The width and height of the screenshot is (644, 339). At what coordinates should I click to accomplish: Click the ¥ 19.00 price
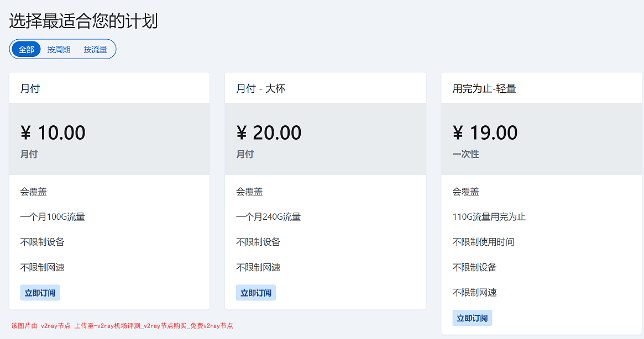[485, 133]
